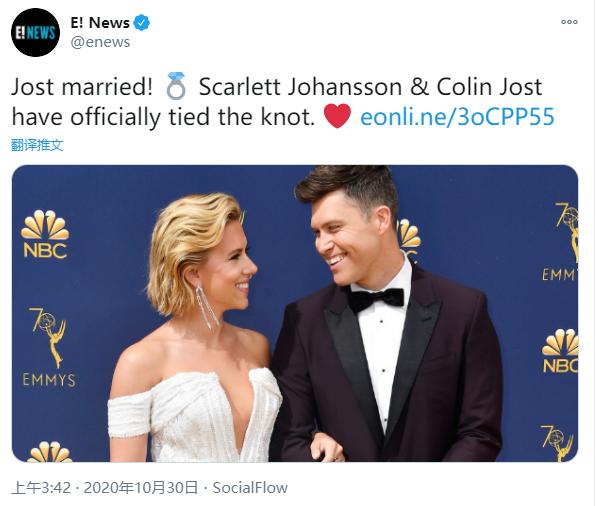Click 'have officially tied the knot' text
596x506 pixels.
point(163,117)
